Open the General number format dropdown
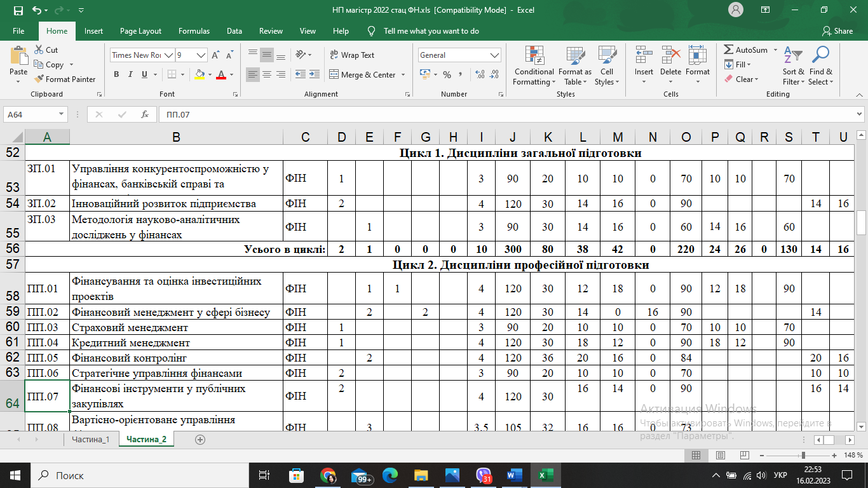This screenshot has height=488, width=868. point(495,55)
